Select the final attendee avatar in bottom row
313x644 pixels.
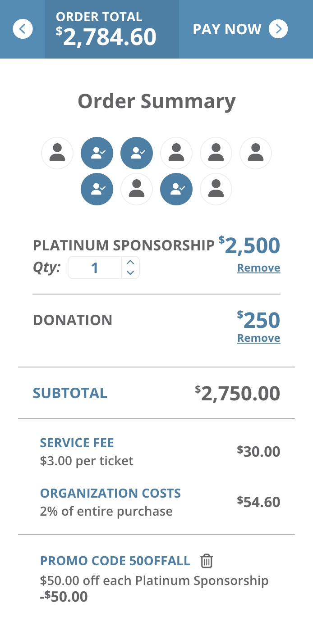(x=216, y=189)
